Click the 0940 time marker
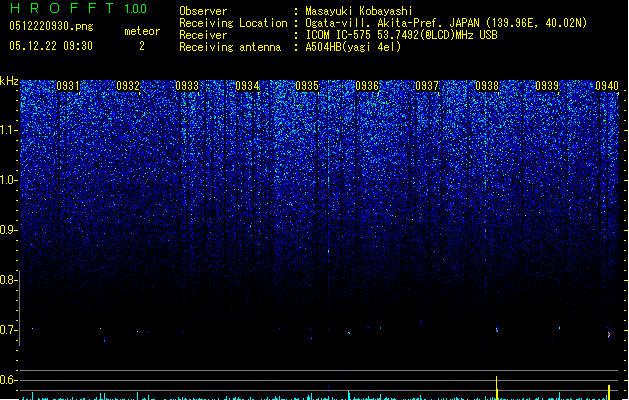 click(607, 86)
